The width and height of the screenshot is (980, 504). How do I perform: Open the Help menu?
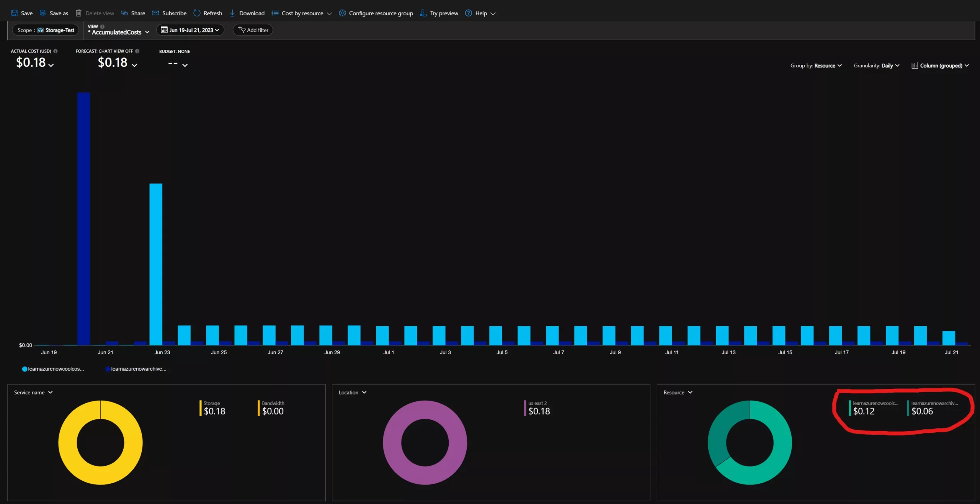480,13
